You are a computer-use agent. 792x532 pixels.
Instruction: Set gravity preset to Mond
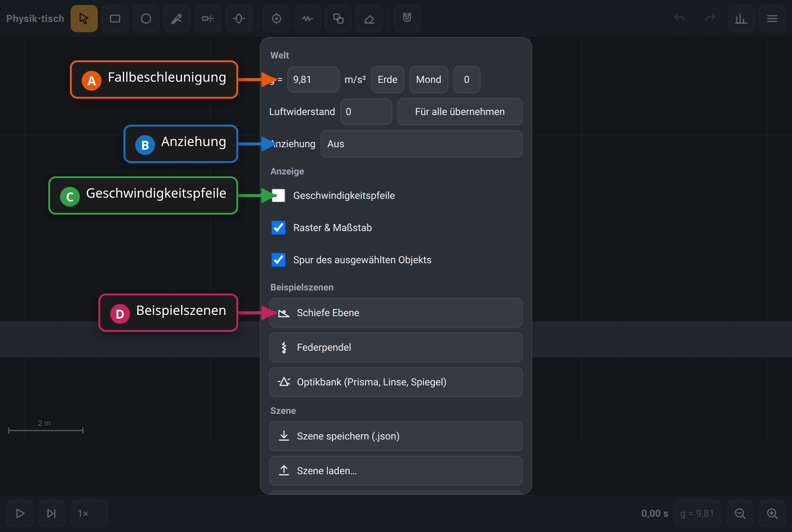428,79
